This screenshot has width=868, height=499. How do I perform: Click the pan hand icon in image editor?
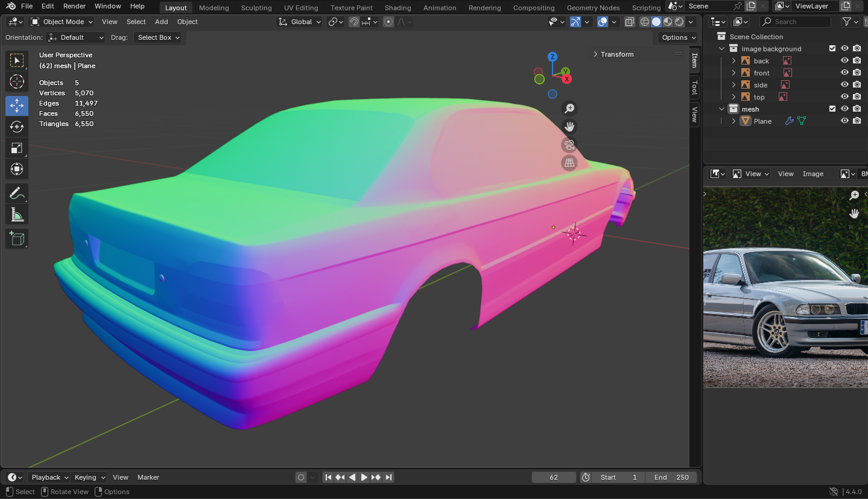click(854, 214)
